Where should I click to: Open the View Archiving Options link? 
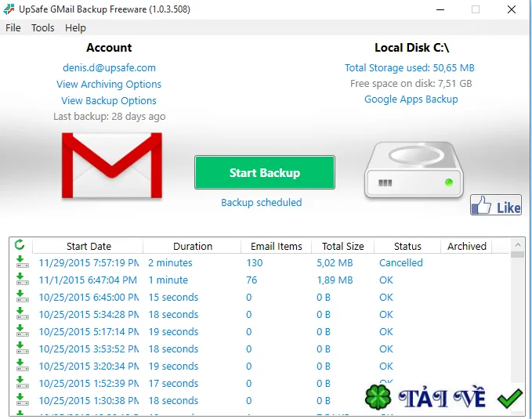(109, 84)
